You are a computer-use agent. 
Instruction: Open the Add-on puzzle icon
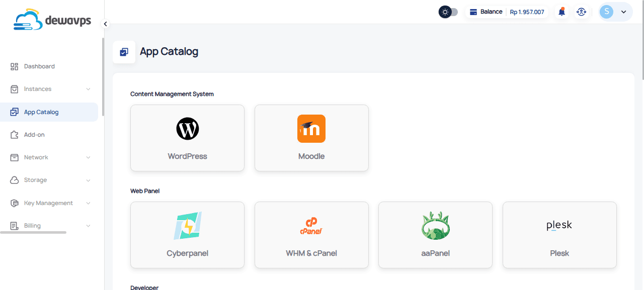15,134
